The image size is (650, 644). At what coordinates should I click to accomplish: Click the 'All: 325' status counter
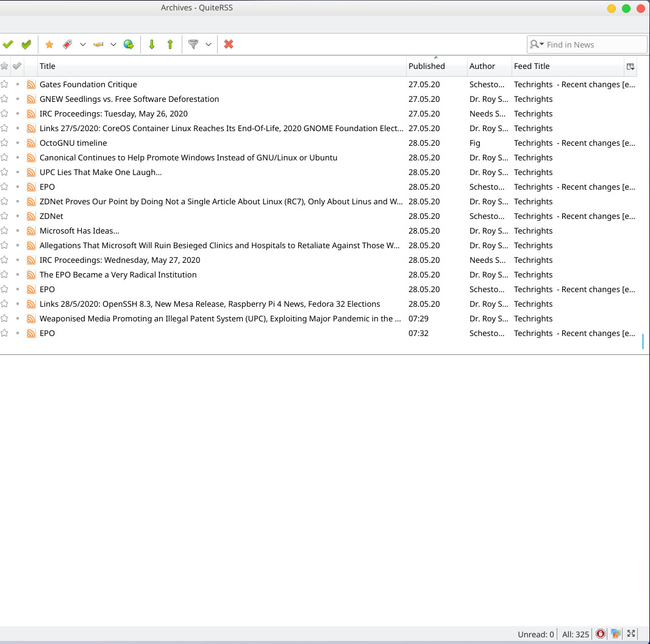(576, 634)
